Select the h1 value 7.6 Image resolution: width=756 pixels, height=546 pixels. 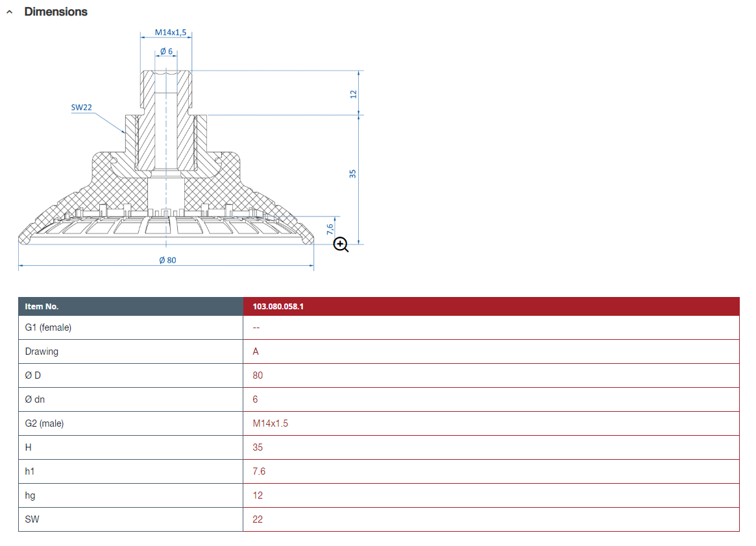[259, 471]
